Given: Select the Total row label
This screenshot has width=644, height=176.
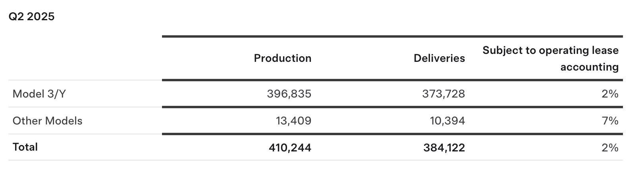Looking at the screenshot, I should pos(25,147).
